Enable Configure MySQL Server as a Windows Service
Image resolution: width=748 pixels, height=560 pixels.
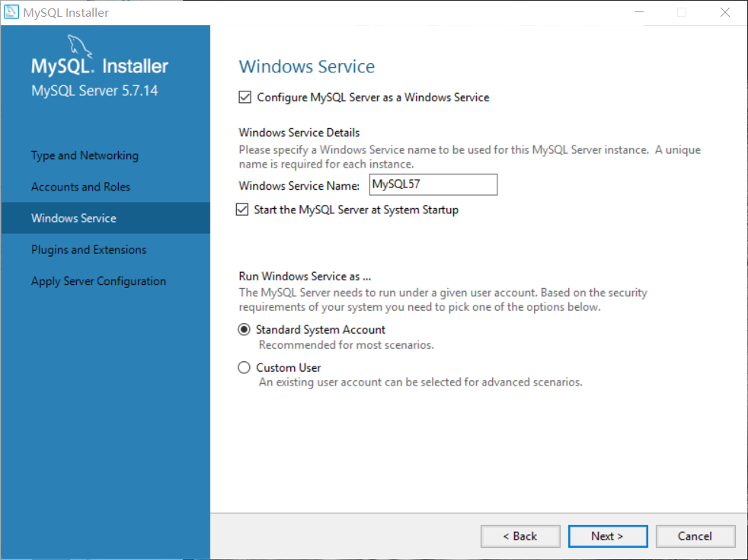[x=245, y=97]
